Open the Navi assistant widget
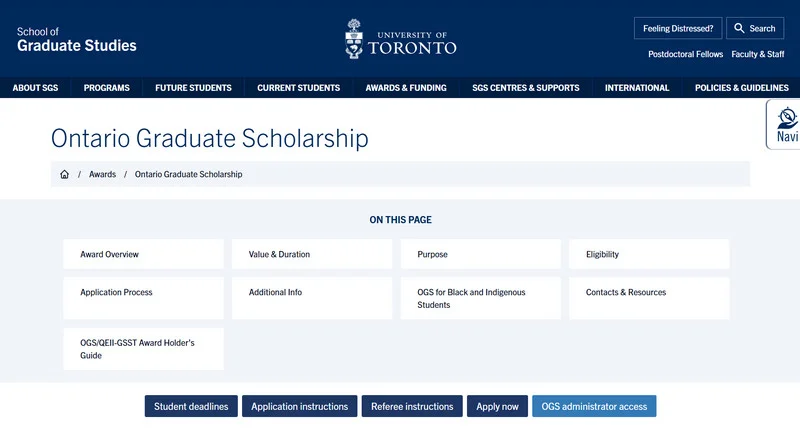Viewport: 800px width, 442px height. coord(785,125)
